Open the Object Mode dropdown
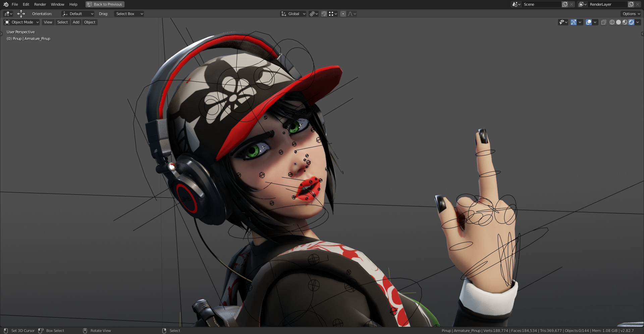644x334 pixels. 21,22
